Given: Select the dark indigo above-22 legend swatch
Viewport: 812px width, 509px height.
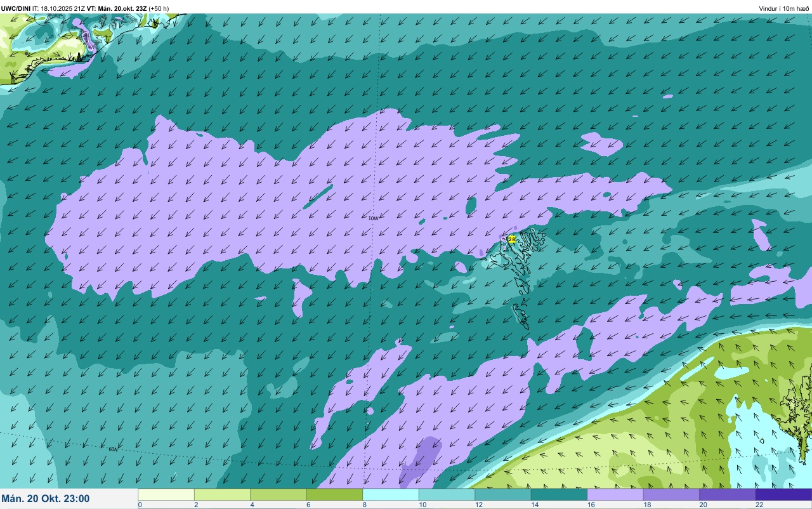Looking at the screenshot, I should pyautogui.click(x=783, y=494).
